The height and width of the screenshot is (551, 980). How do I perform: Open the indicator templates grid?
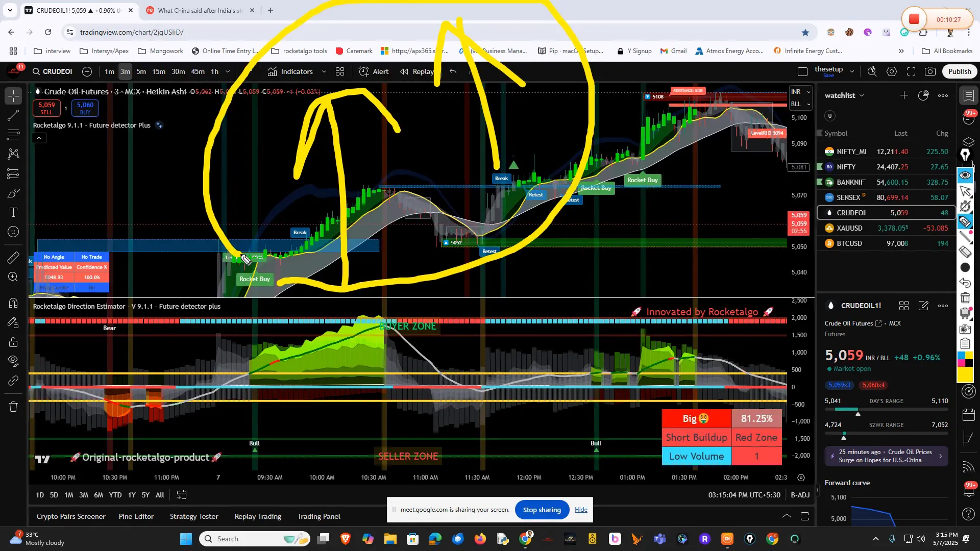(x=340, y=71)
